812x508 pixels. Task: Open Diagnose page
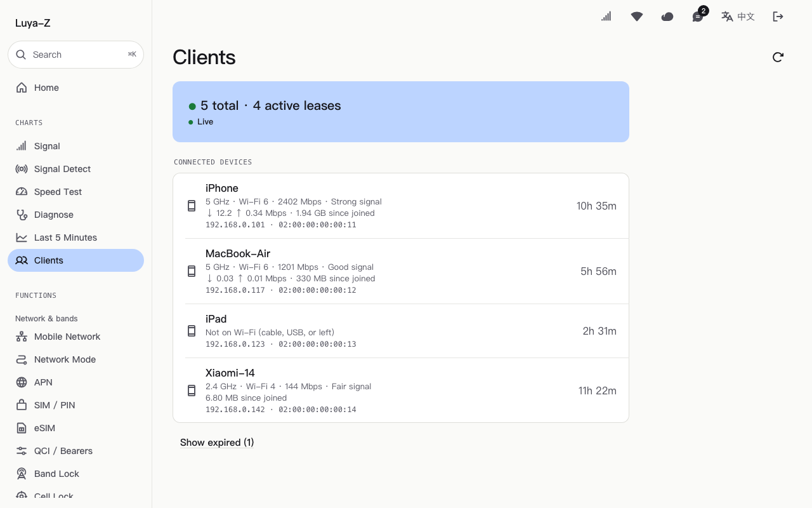pos(76,215)
